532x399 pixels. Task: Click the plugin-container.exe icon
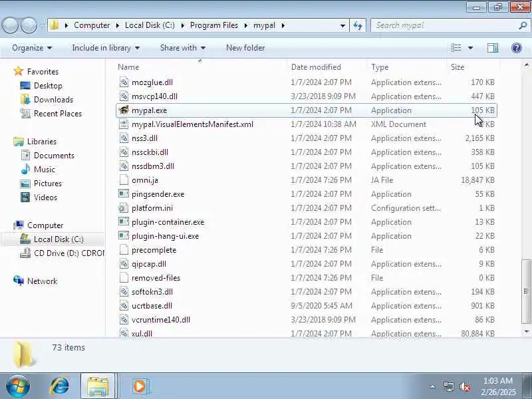point(124,222)
